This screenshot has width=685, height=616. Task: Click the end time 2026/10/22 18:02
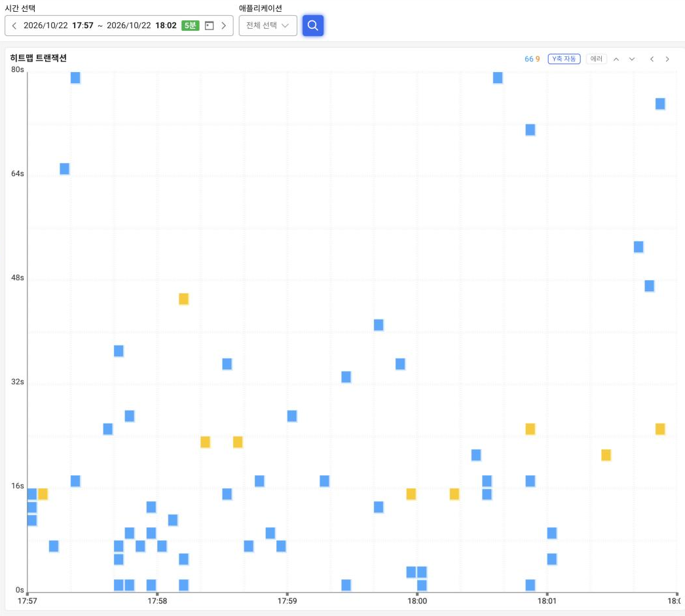pos(141,26)
